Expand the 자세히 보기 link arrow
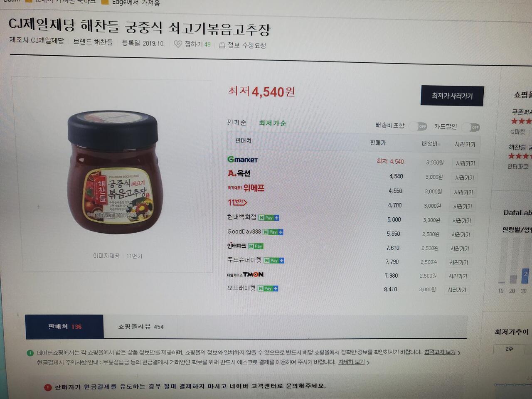 (368, 362)
